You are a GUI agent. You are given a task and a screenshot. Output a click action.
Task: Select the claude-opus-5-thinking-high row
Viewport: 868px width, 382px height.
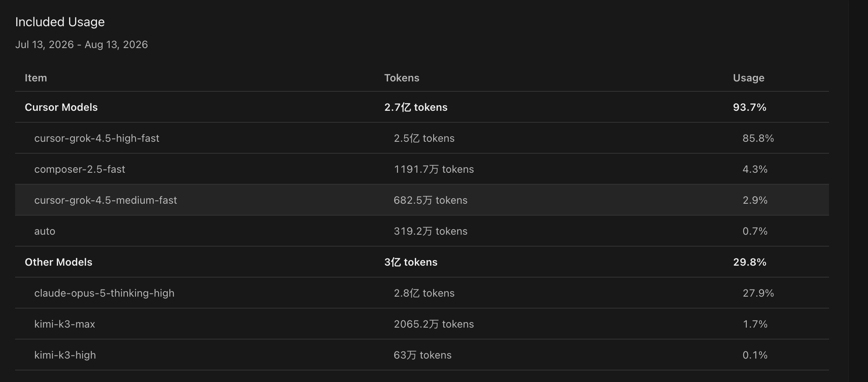pyautogui.click(x=422, y=293)
